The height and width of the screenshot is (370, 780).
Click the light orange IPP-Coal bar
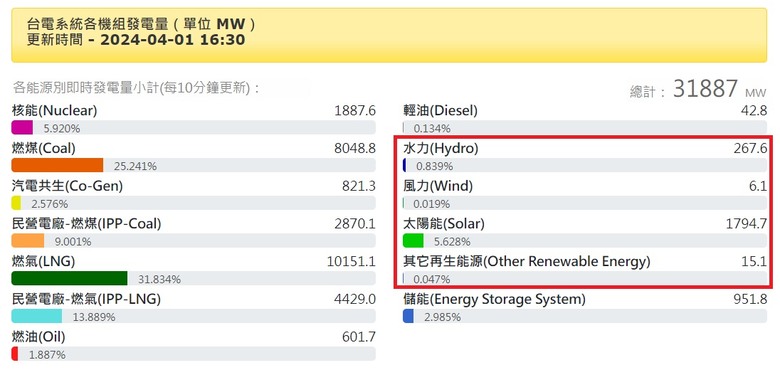[28, 241]
